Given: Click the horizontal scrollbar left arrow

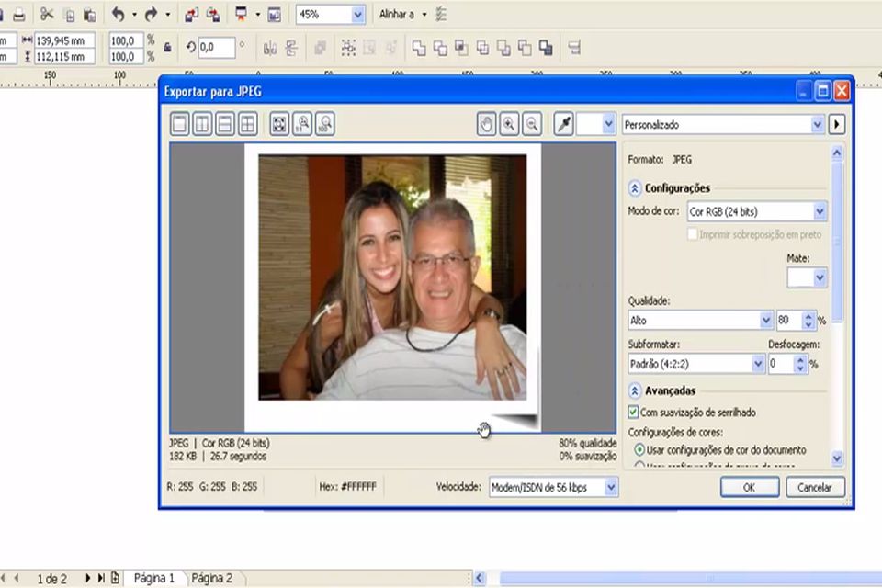Looking at the screenshot, I should tap(480, 578).
